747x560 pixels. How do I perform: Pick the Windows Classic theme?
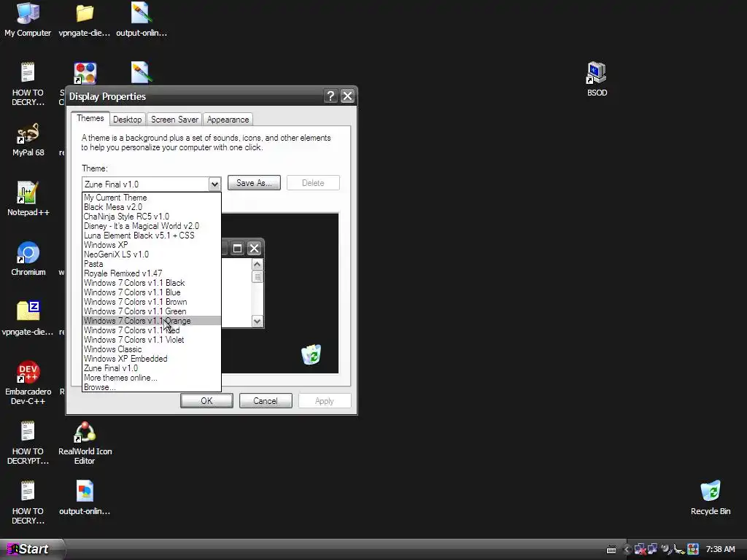click(152, 349)
